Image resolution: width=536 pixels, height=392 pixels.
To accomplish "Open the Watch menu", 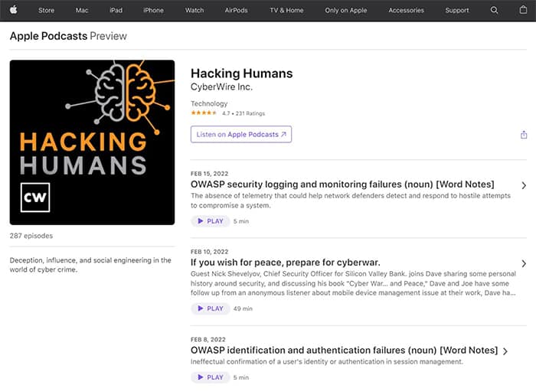I will (x=194, y=10).
